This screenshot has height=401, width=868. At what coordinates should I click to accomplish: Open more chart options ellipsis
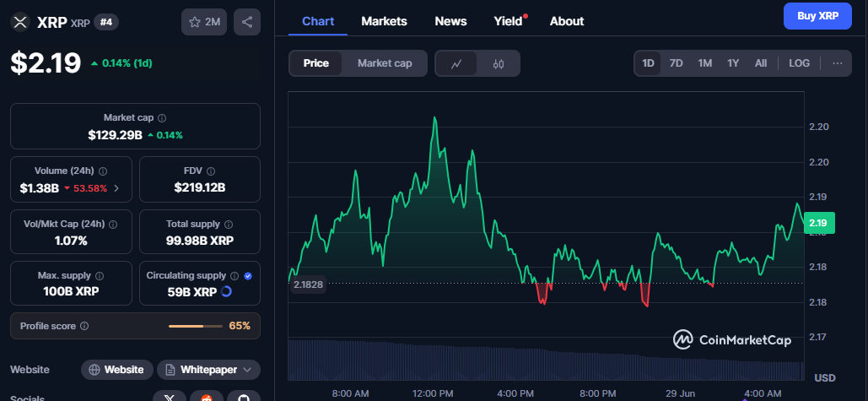pyautogui.click(x=838, y=63)
